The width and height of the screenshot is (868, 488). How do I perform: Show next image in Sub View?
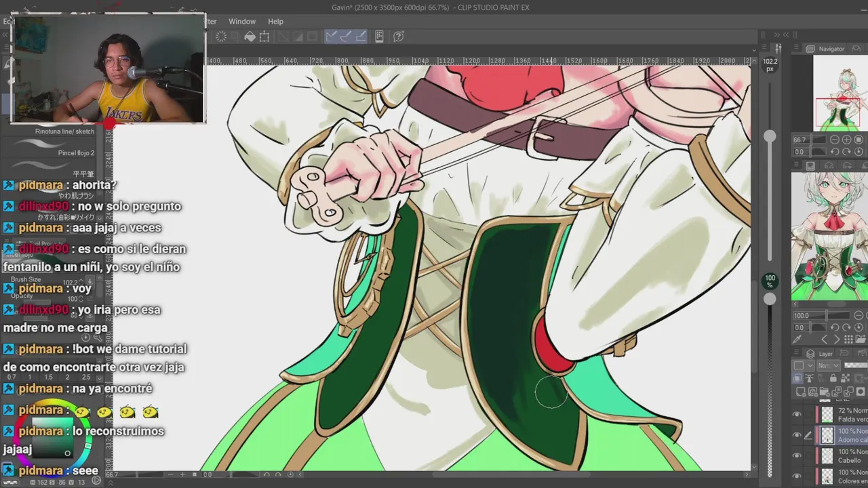pyautogui.click(x=837, y=340)
